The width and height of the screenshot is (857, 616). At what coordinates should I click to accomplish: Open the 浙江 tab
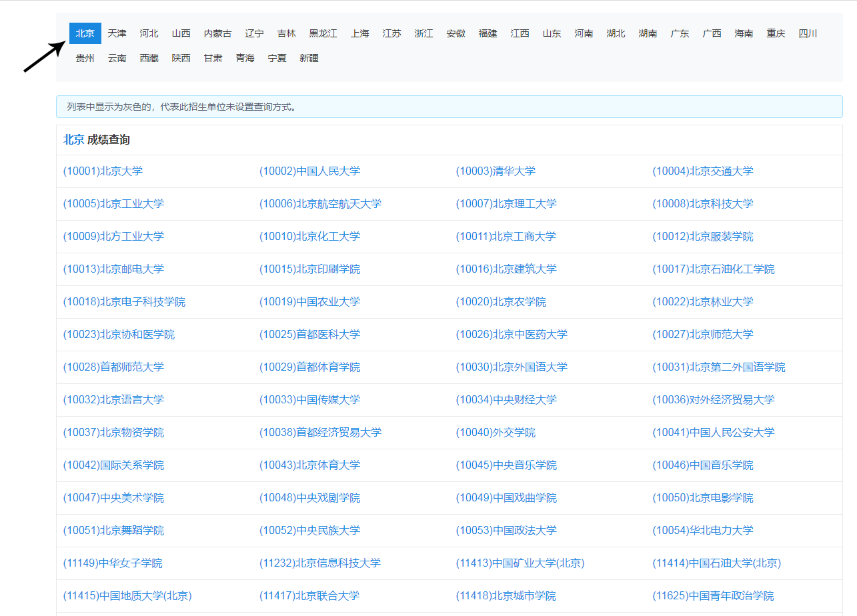pyautogui.click(x=424, y=33)
